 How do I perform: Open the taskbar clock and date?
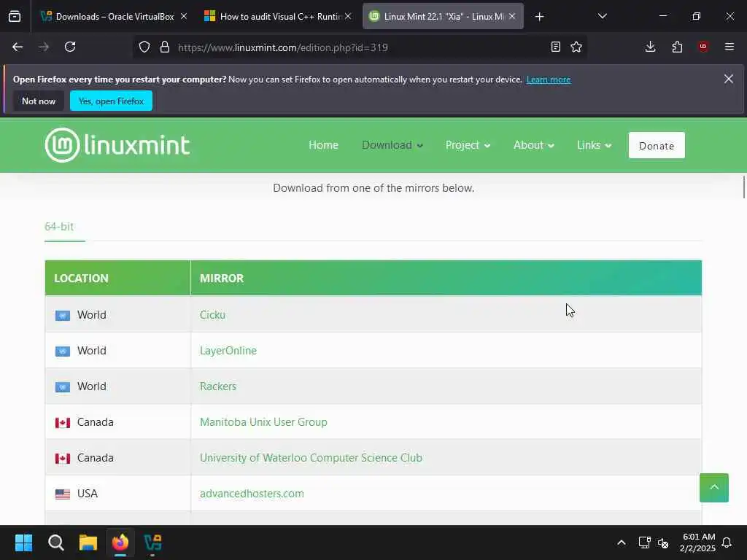point(698,542)
